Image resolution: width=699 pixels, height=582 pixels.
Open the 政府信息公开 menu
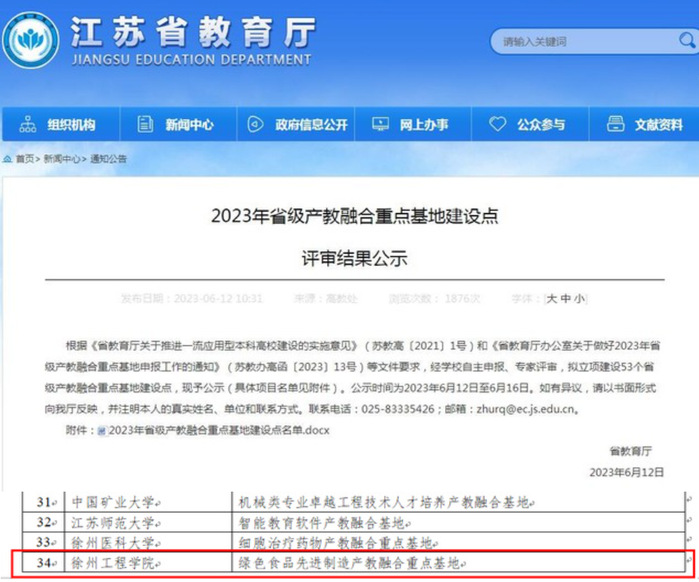pos(311,125)
